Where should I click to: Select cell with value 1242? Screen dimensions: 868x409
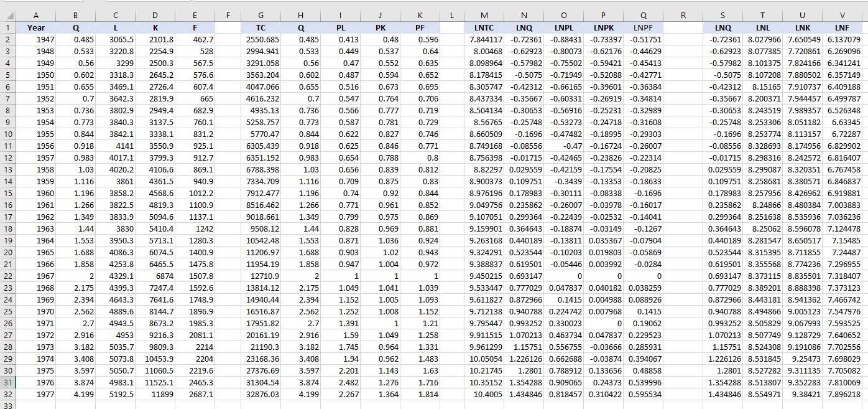tap(195, 228)
